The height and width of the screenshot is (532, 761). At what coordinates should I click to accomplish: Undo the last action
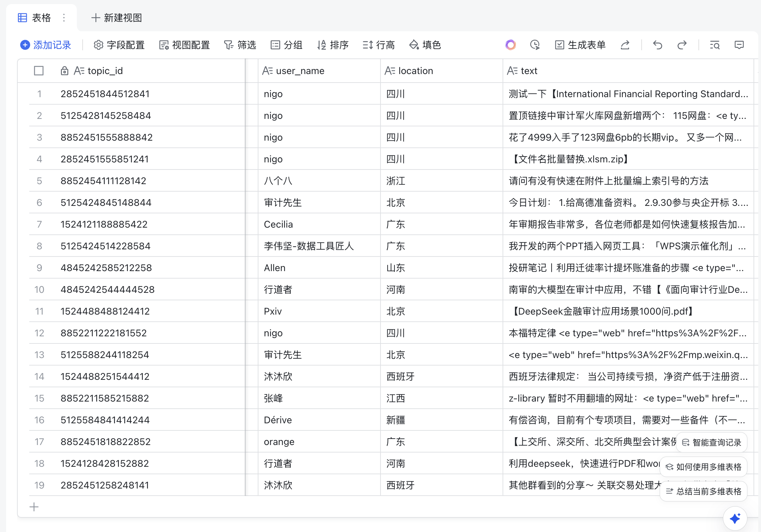click(x=658, y=45)
